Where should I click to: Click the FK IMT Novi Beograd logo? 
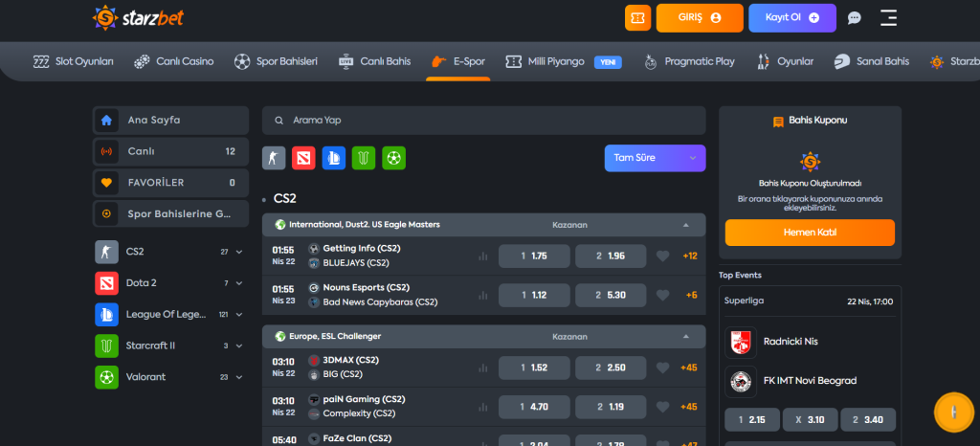point(741,381)
